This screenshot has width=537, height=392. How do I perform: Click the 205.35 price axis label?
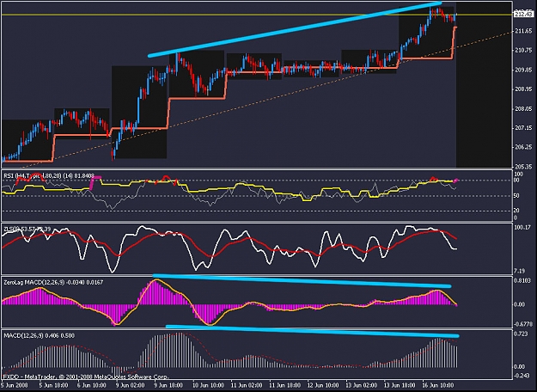[x=523, y=167]
